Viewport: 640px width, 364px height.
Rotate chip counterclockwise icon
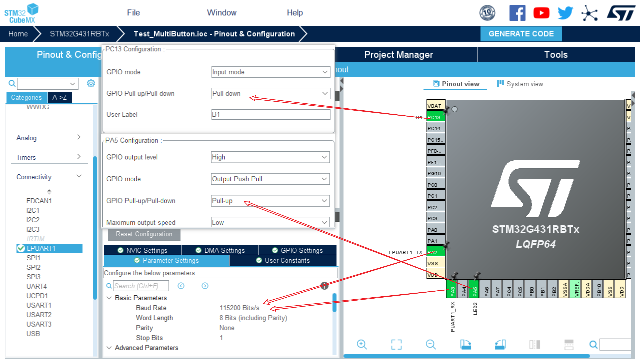500,345
